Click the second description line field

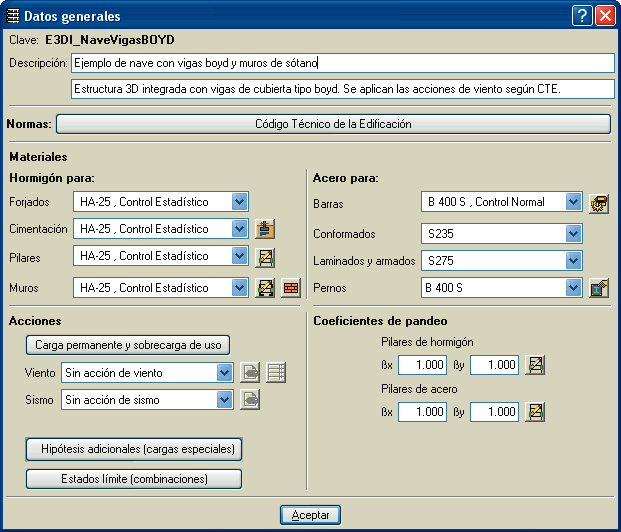click(x=343, y=89)
